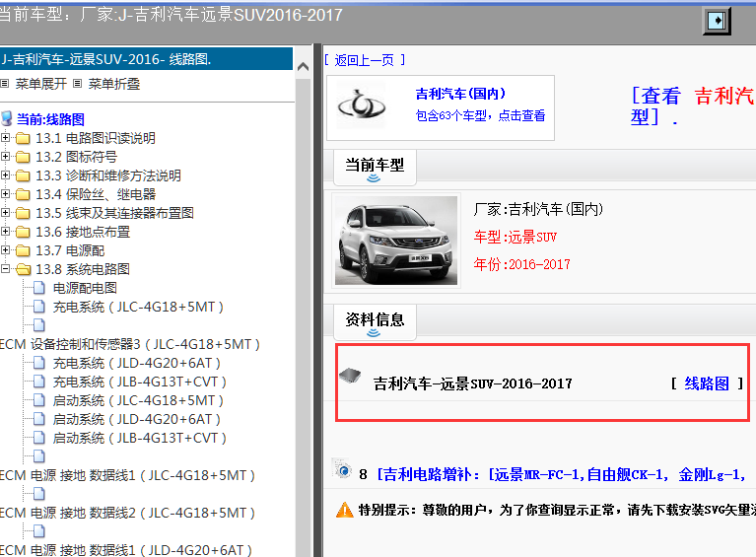Screen dimensions: 756x557
Task: Click document icon beside 充电系统 (JLD-4G20+6AT)
Action: click(x=39, y=363)
